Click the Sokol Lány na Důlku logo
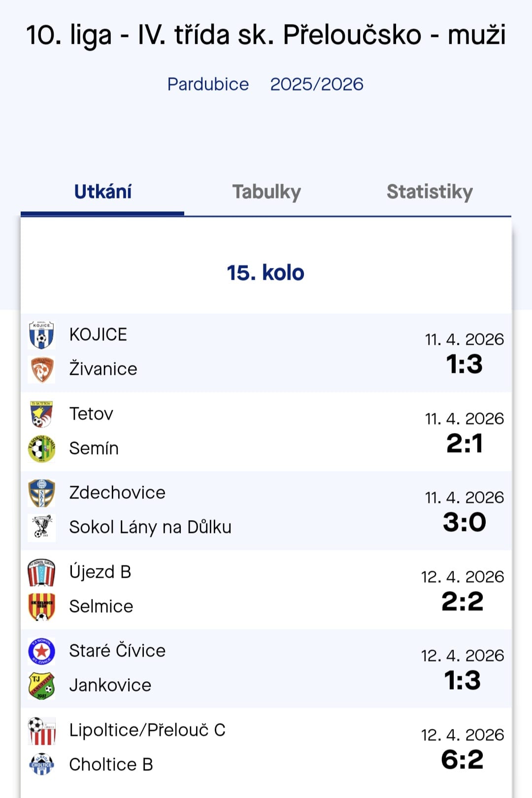Viewport: 532px width, 798px height. pyautogui.click(x=41, y=528)
